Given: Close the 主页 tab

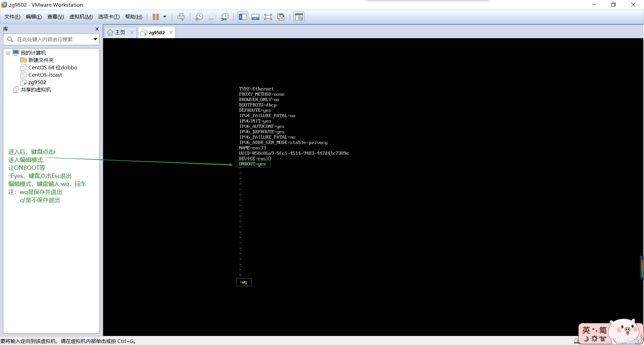Looking at the screenshot, I should point(132,32).
